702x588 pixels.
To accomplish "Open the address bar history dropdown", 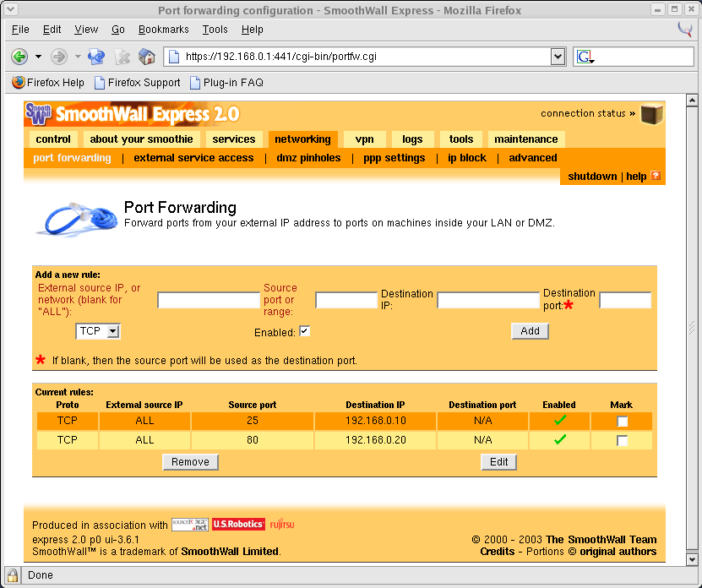I will coord(558,57).
